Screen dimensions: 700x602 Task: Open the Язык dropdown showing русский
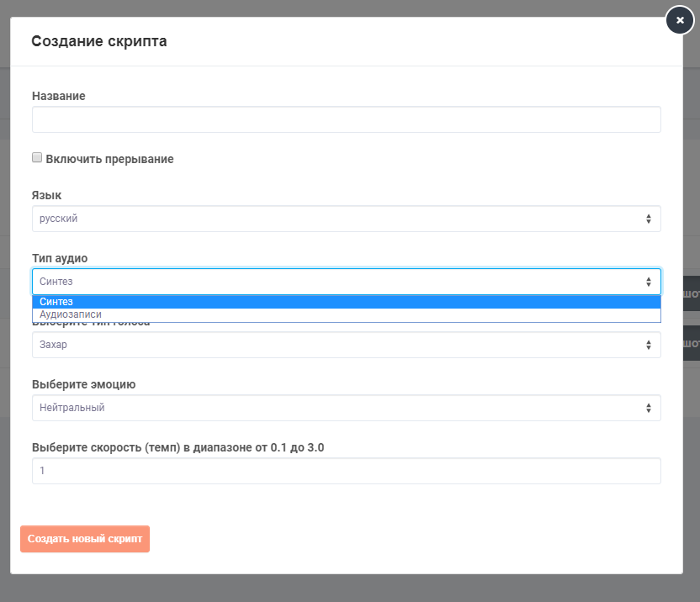[x=337, y=219]
